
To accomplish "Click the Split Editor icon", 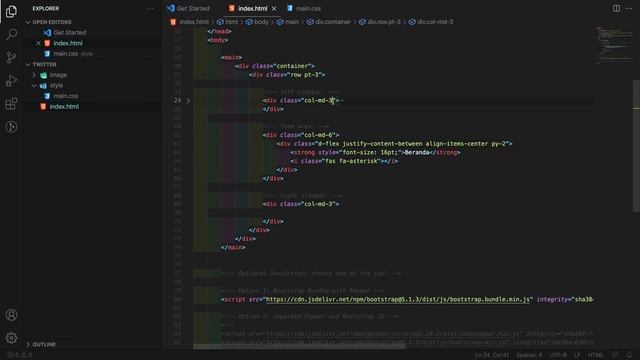I will point(616,8).
